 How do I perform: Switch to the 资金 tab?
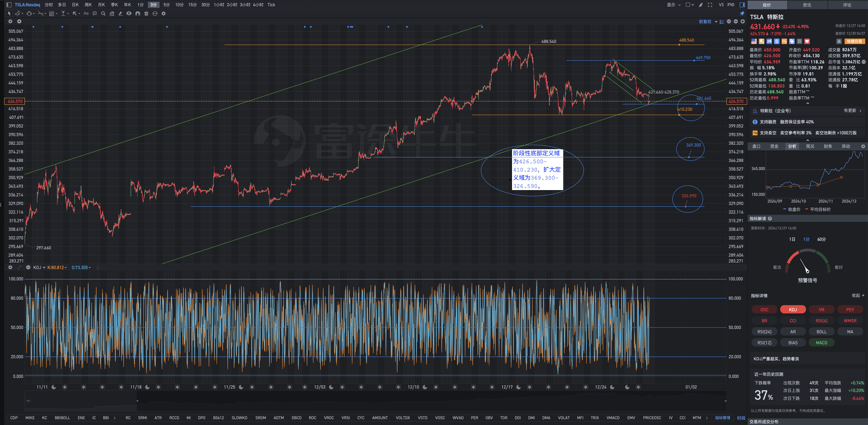774,146
